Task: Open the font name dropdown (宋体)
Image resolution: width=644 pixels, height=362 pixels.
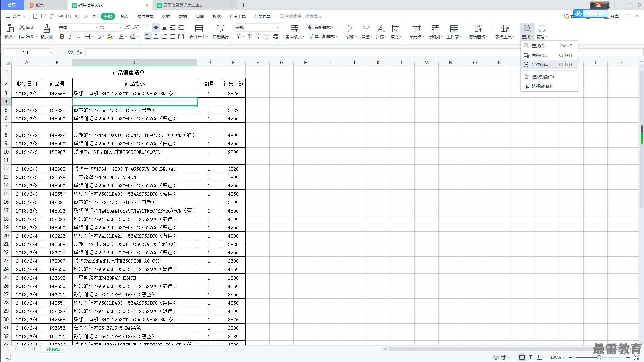Action: (x=97, y=28)
